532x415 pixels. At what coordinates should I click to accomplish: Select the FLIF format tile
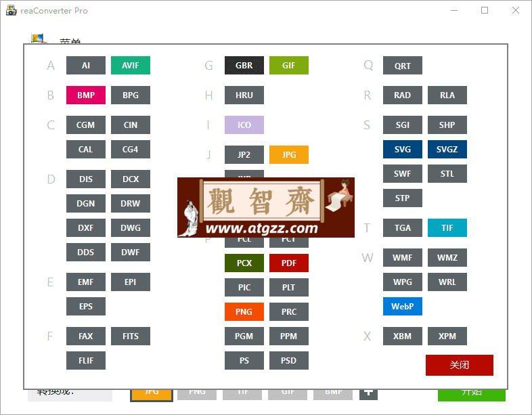(x=86, y=360)
